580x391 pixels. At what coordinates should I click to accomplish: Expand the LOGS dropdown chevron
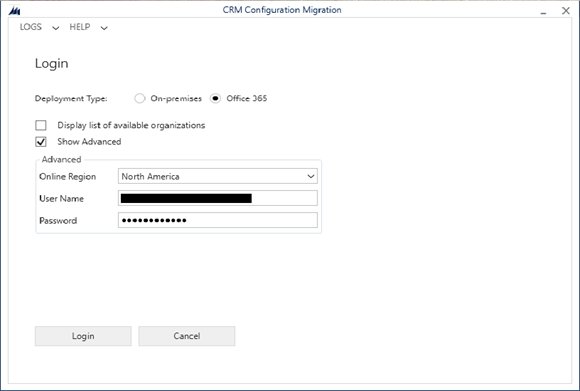[55, 28]
